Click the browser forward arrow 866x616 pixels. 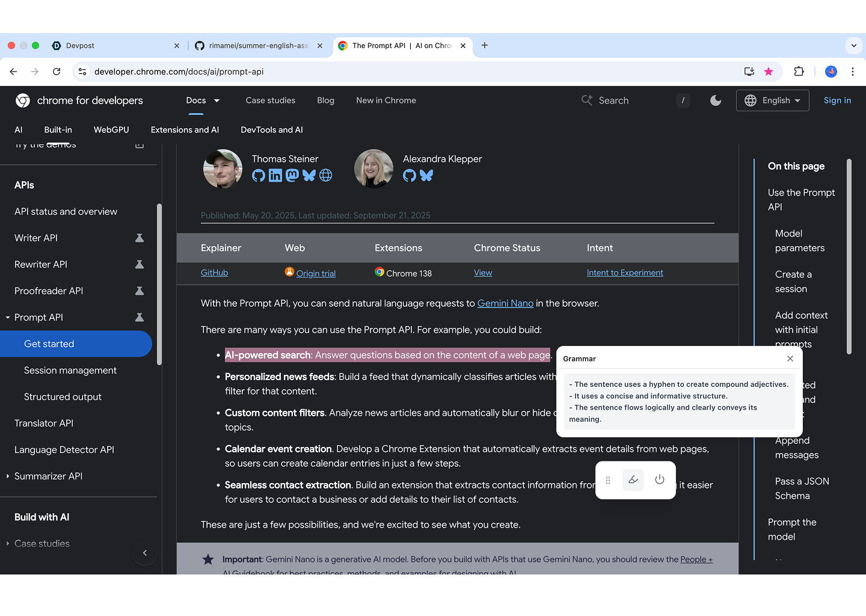35,72
